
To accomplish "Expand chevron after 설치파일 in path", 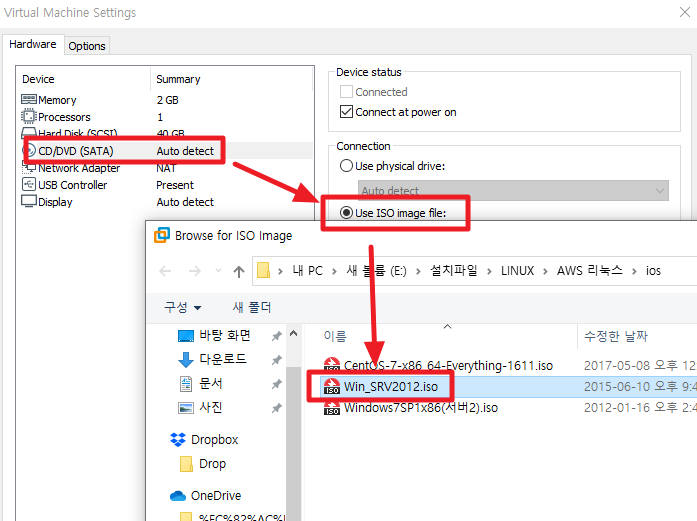I will [489, 271].
